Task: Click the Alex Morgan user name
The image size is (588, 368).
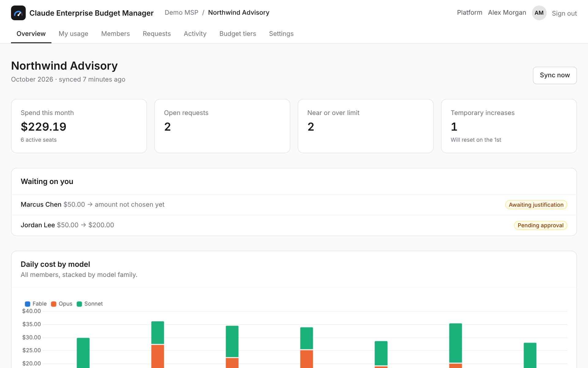Action: (x=507, y=13)
